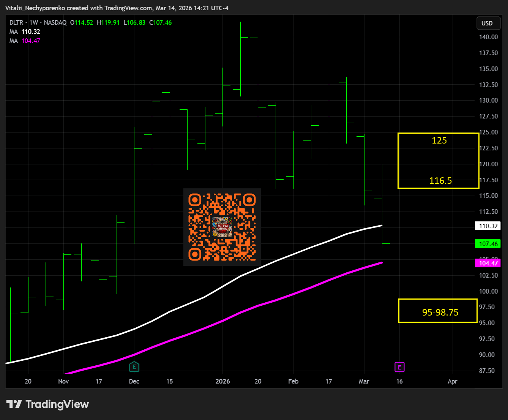The image size is (508, 420).
Task: Click the 102.50 price axis label
Action: click(x=489, y=275)
